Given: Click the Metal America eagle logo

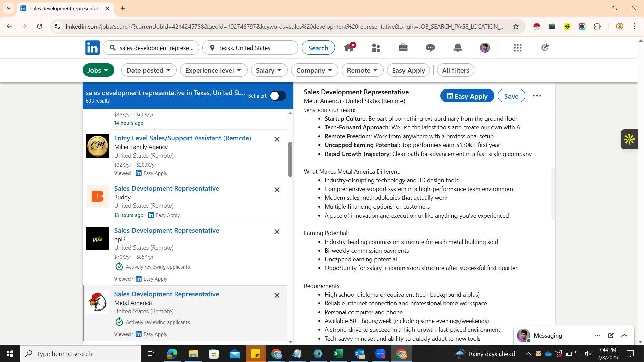Looking at the screenshot, I should coord(98,302).
